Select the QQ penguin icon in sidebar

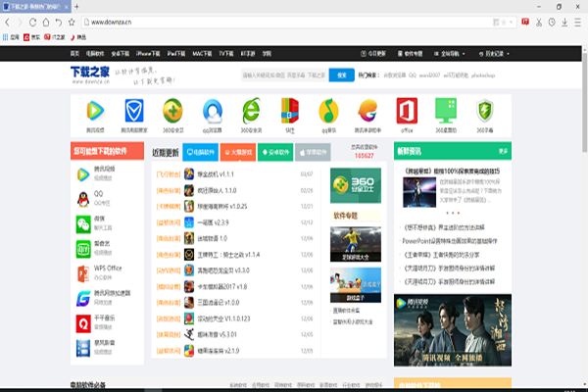click(x=83, y=199)
